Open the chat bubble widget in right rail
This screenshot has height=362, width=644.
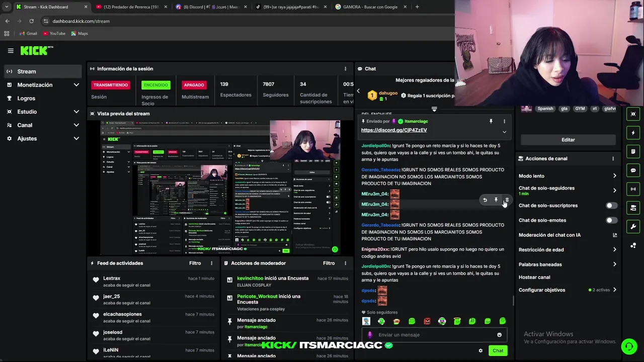coord(633,170)
